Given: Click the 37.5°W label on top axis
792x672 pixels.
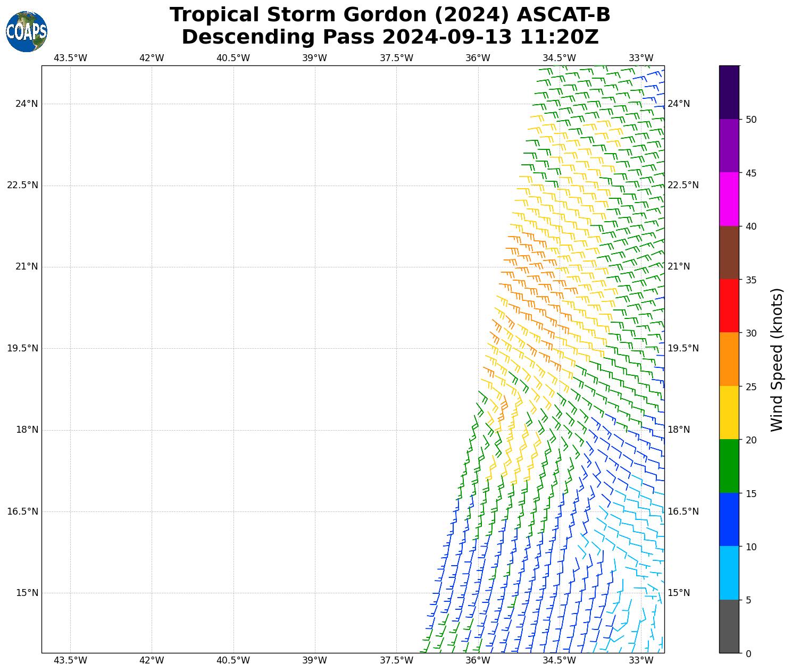Looking at the screenshot, I should coord(396,58).
